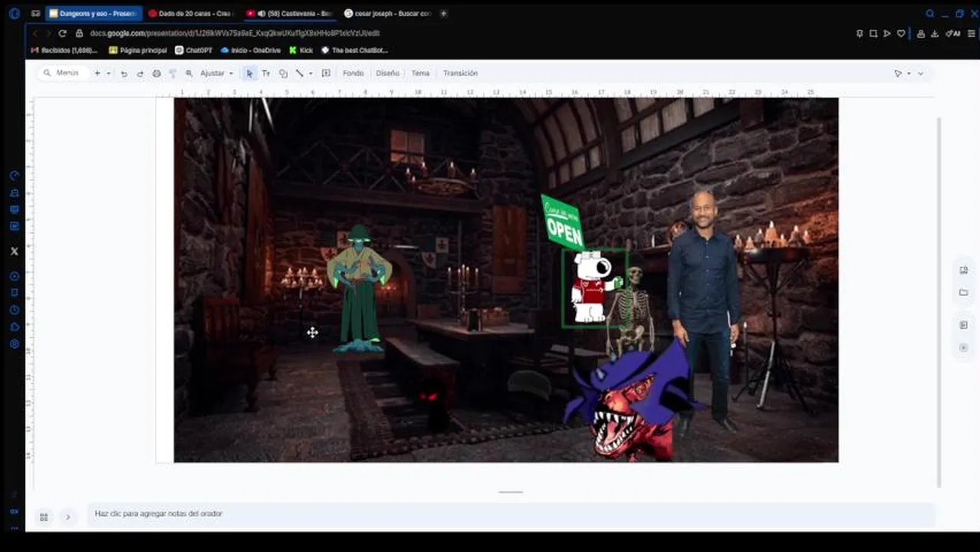This screenshot has width=980, height=552.
Task: Open the browser downloads icon
Action: (935, 34)
